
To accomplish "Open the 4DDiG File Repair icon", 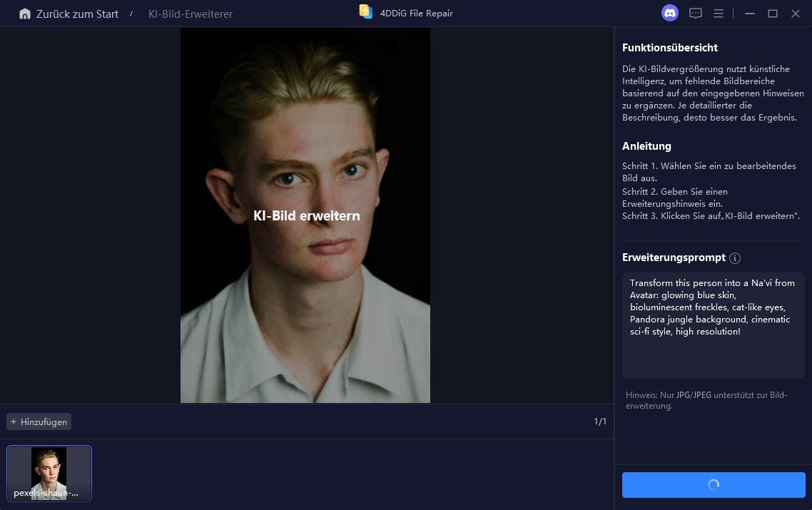I will pos(365,11).
